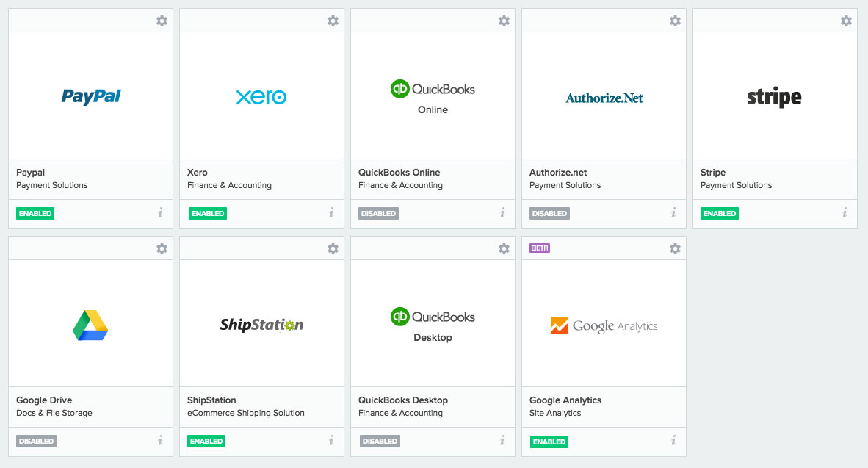
Task: Click info icon for QuickBooks Desktop
Action: pyautogui.click(x=502, y=440)
